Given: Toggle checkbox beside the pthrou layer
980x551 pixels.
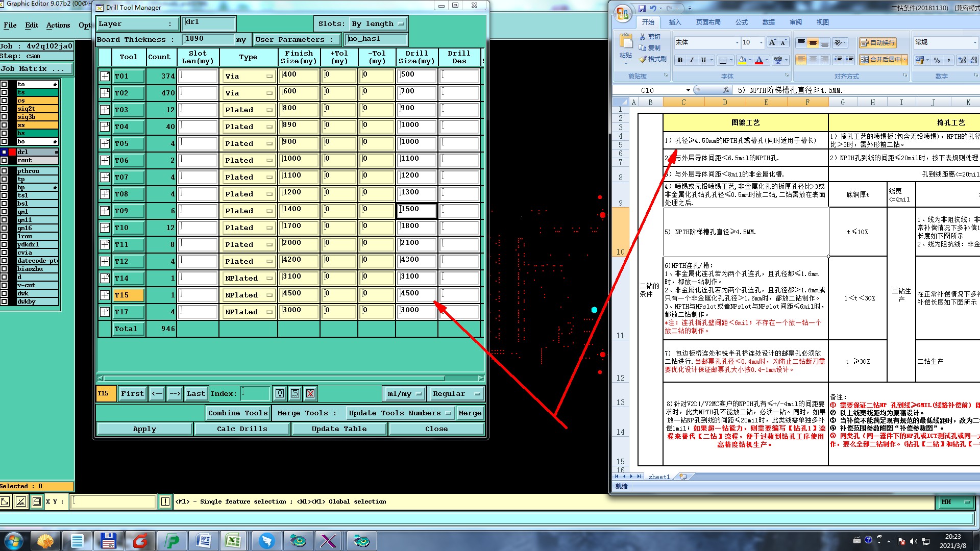Looking at the screenshot, I should [4, 171].
